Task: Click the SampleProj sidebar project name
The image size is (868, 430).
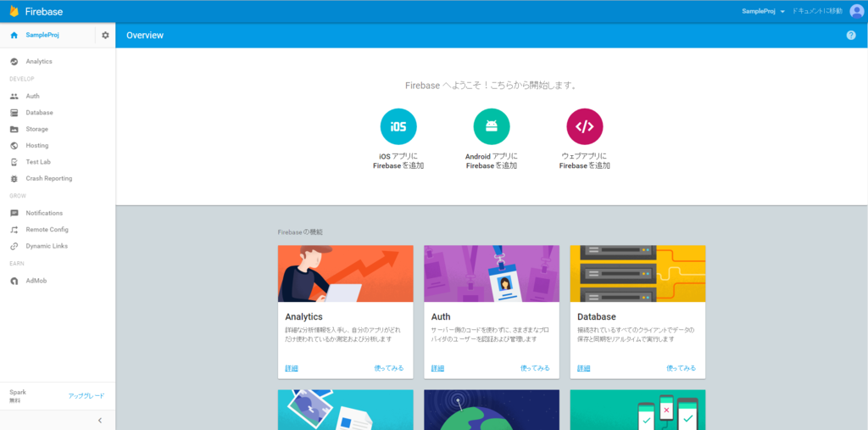Action: [x=42, y=35]
